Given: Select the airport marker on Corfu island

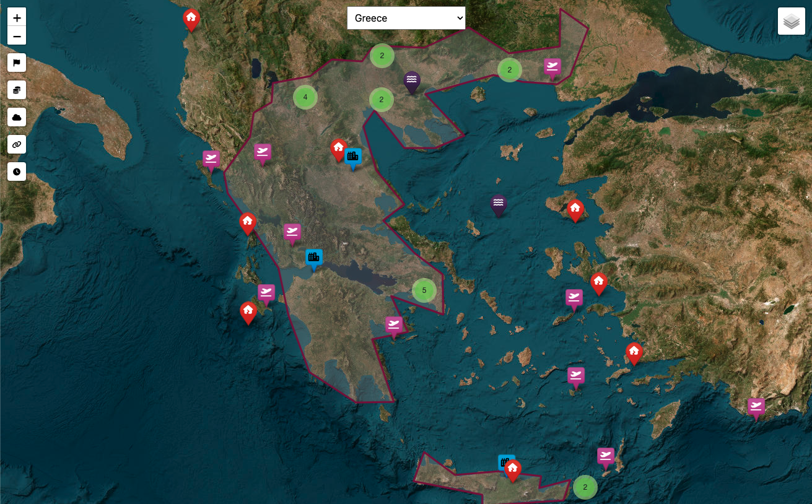Looking at the screenshot, I should [x=211, y=160].
